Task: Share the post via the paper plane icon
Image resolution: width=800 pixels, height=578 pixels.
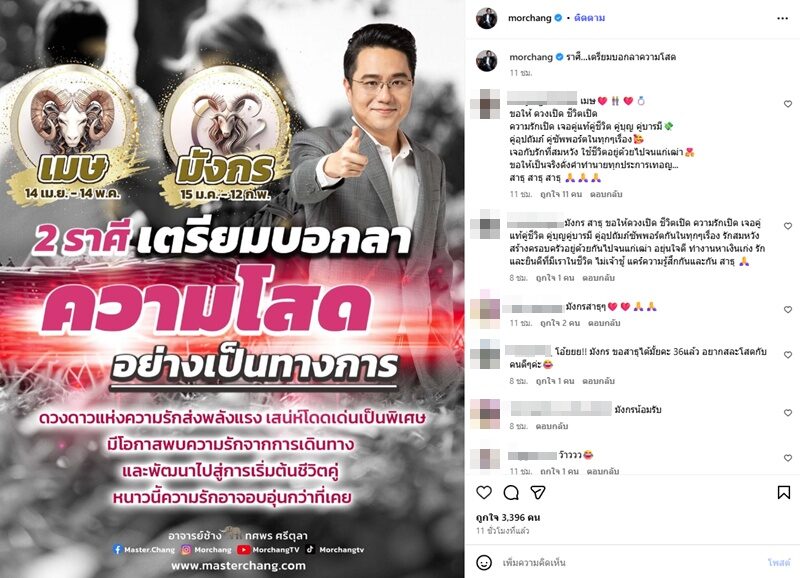Action: pos(538,492)
